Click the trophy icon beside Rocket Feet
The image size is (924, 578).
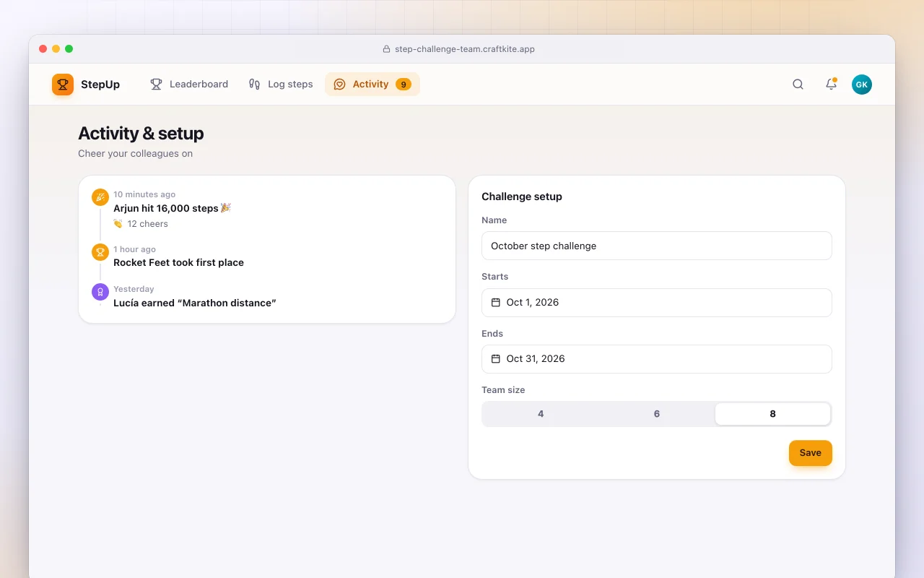coord(100,252)
